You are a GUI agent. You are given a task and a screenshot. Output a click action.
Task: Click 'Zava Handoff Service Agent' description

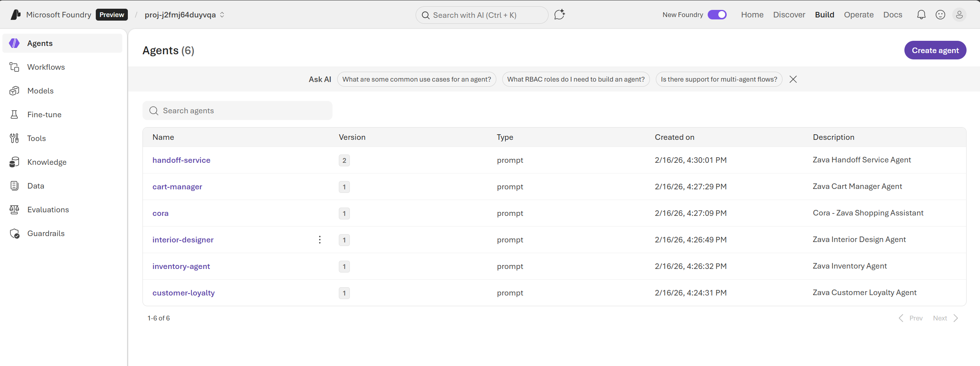click(x=862, y=160)
